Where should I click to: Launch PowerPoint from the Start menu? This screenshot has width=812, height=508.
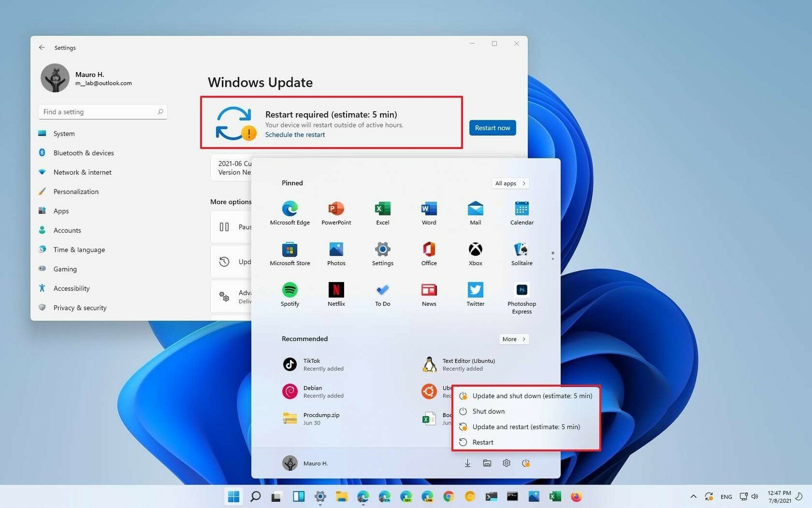(336, 212)
